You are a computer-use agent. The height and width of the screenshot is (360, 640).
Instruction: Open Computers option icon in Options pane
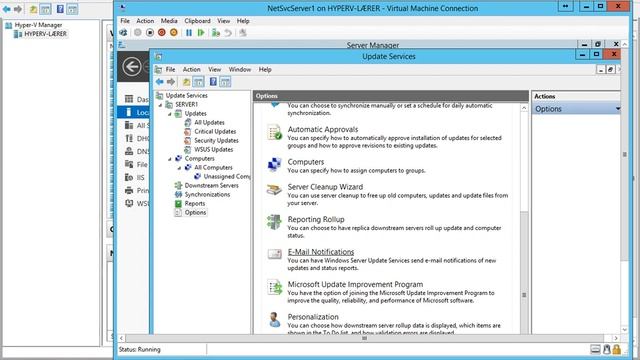pos(274,164)
